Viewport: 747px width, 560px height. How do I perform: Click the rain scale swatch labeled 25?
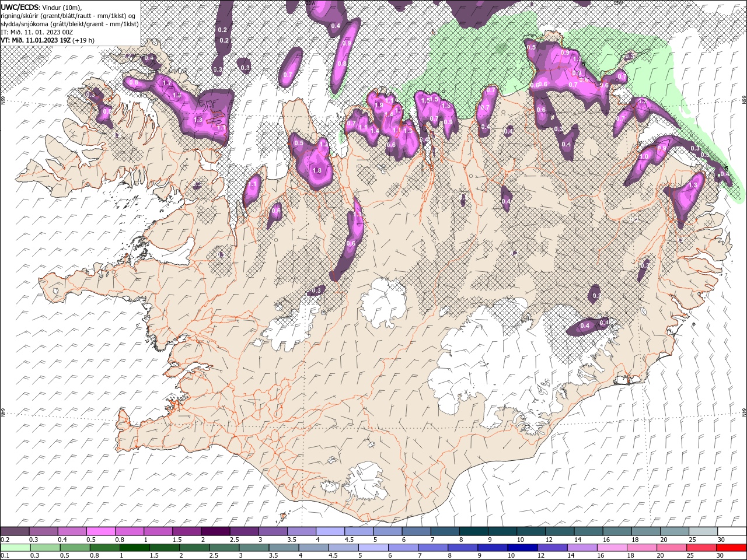[701, 548]
